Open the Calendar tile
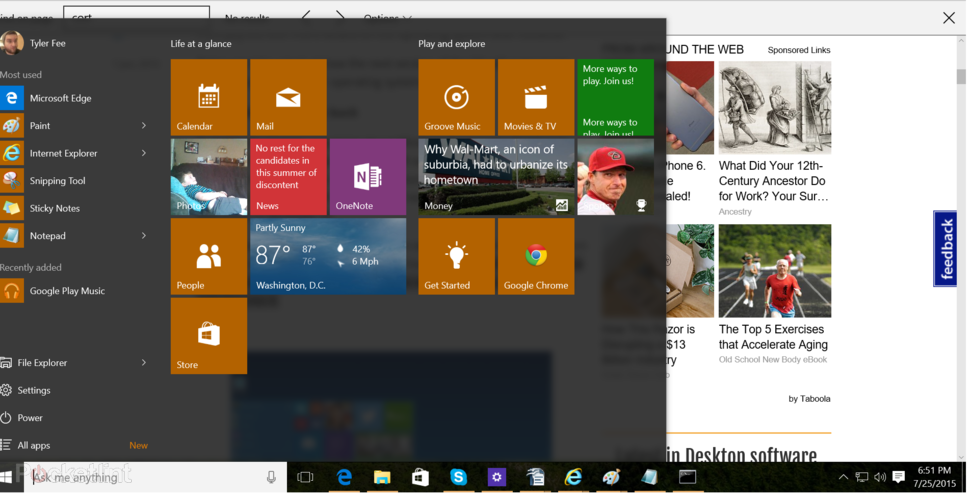The image size is (970, 498). [x=208, y=97]
